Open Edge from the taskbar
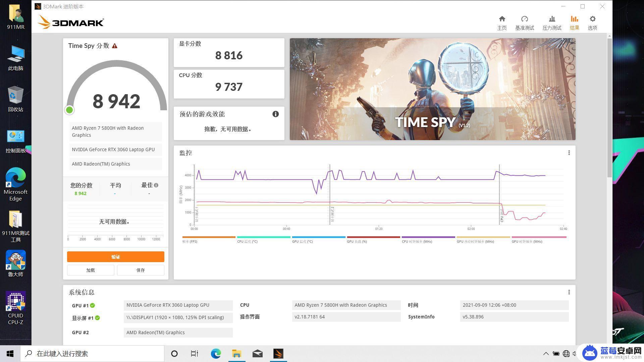This screenshot has height=362, width=644. click(216, 354)
